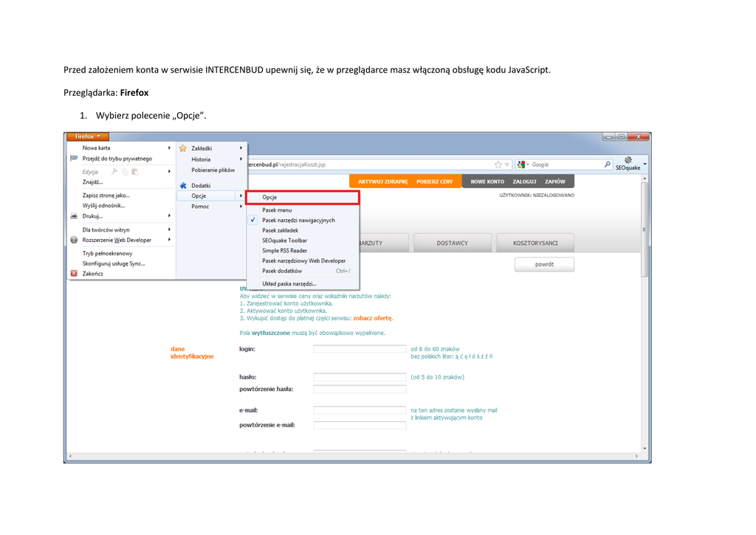This screenshot has height=535, width=756.
Task: Click the bookmark star icon in address bar
Action: click(x=498, y=165)
